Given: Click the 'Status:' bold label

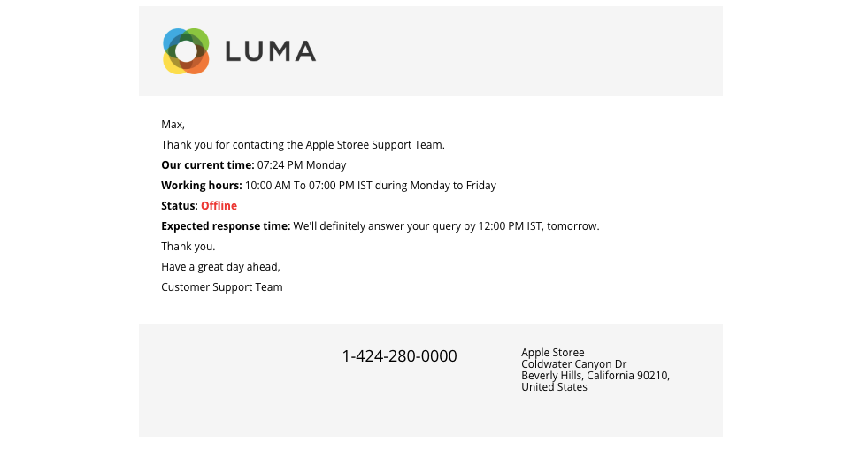Looking at the screenshot, I should 180,206.
